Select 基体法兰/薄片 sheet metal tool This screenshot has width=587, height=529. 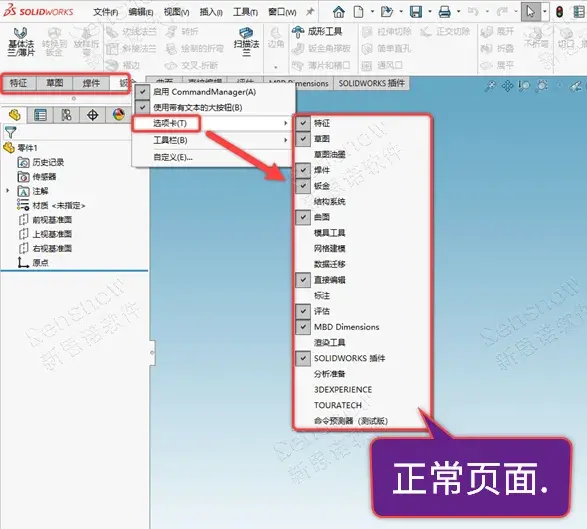point(21,42)
